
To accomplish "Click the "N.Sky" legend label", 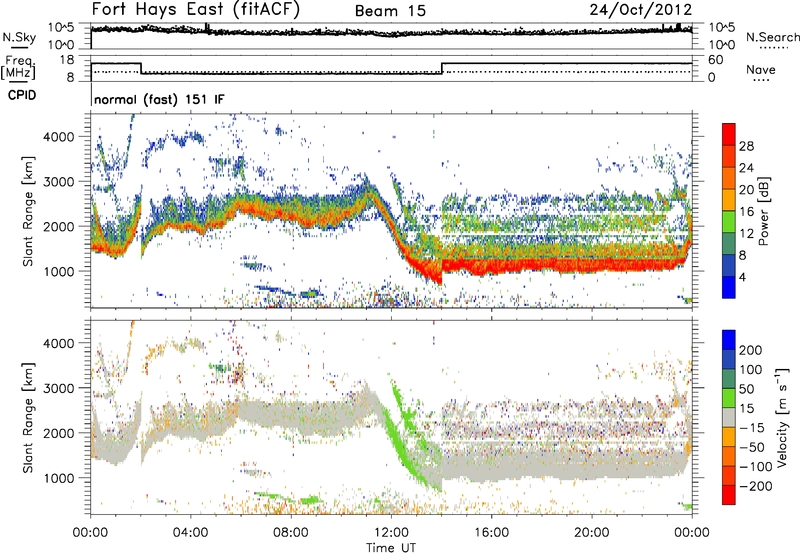I will (x=19, y=37).
